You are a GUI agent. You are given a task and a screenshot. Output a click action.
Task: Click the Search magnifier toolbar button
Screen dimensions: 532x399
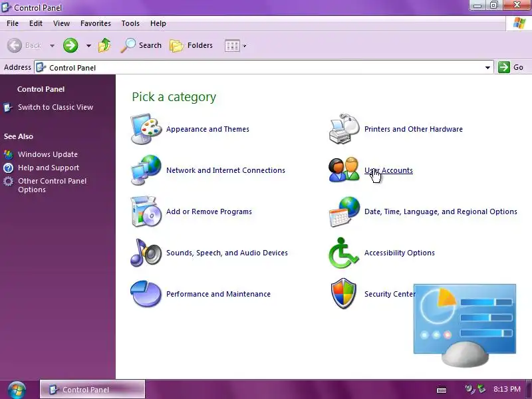[x=141, y=45]
